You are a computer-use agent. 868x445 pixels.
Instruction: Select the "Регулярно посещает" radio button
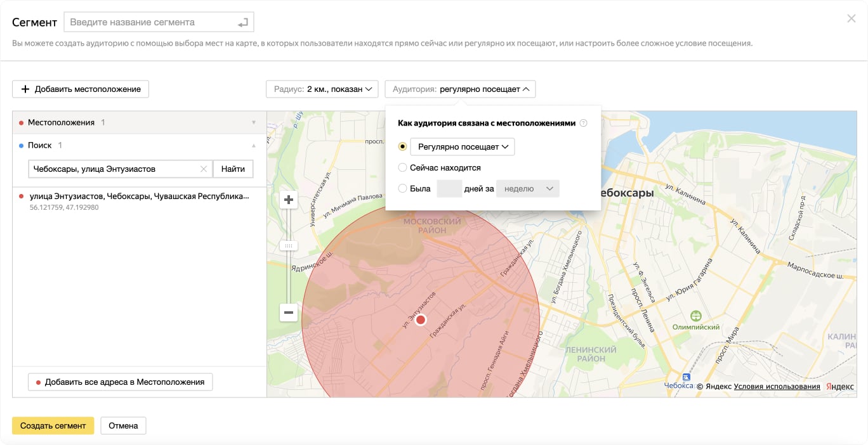click(x=402, y=146)
